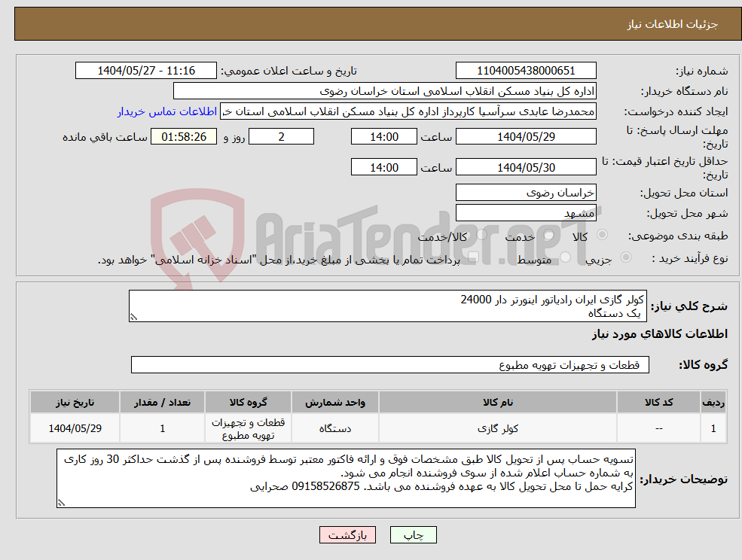Select متوسط as نوع فرآیند خرید

(x=566, y=257)
